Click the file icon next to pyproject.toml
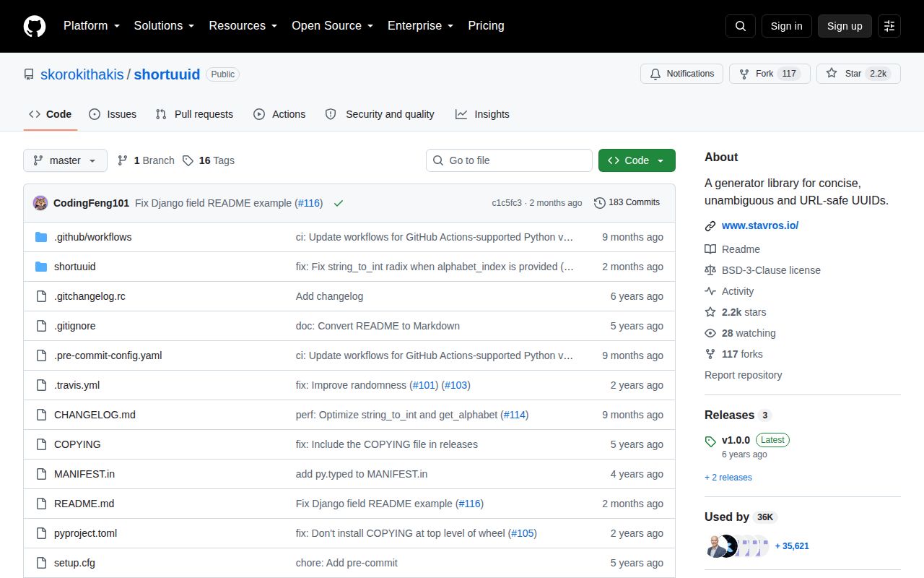The height and width of the screenshot is (578, 924). coord(41,533)
